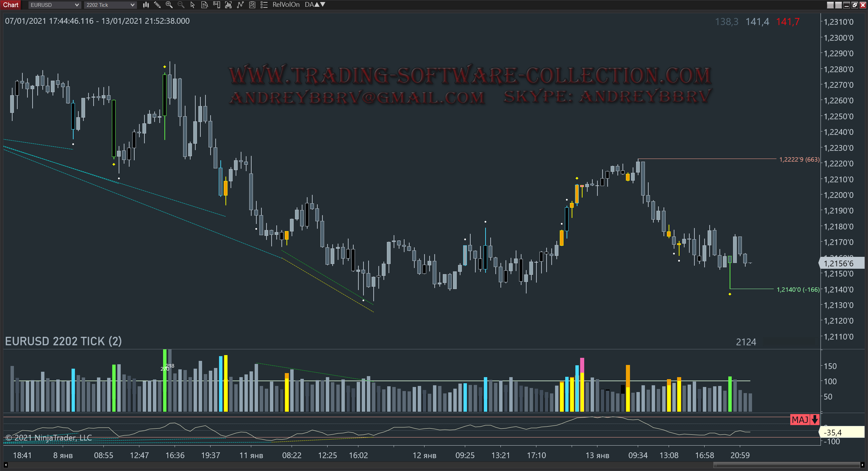Click the DA down triangle
The width and height of the screenshot is (868, 471).
coord(323,5)
